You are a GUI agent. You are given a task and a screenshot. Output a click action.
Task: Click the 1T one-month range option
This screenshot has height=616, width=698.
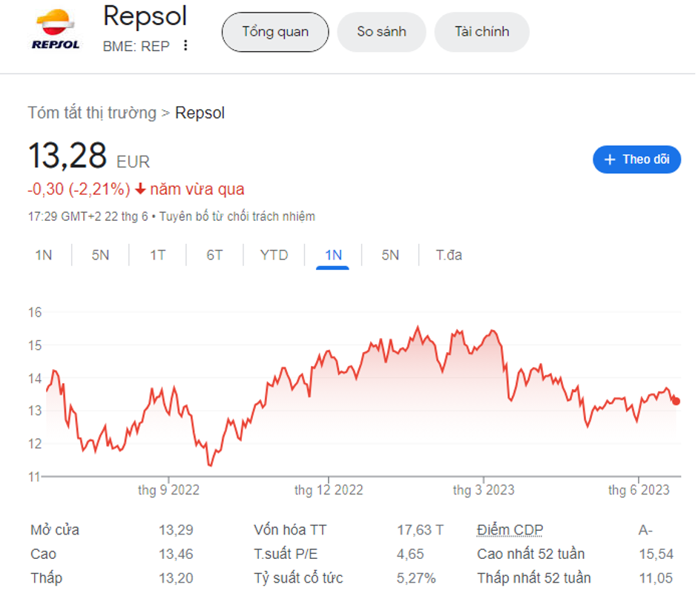(x=157, y=254)
